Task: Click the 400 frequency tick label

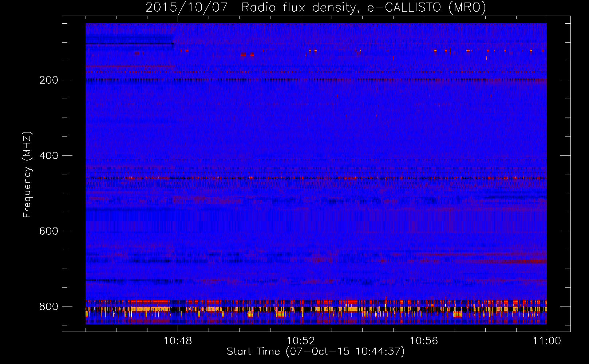Action: tap(48, 156)
